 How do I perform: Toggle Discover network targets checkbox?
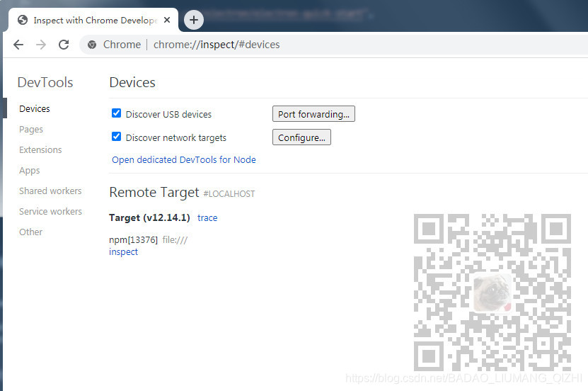pyautogui.click(x=116, y=136)
